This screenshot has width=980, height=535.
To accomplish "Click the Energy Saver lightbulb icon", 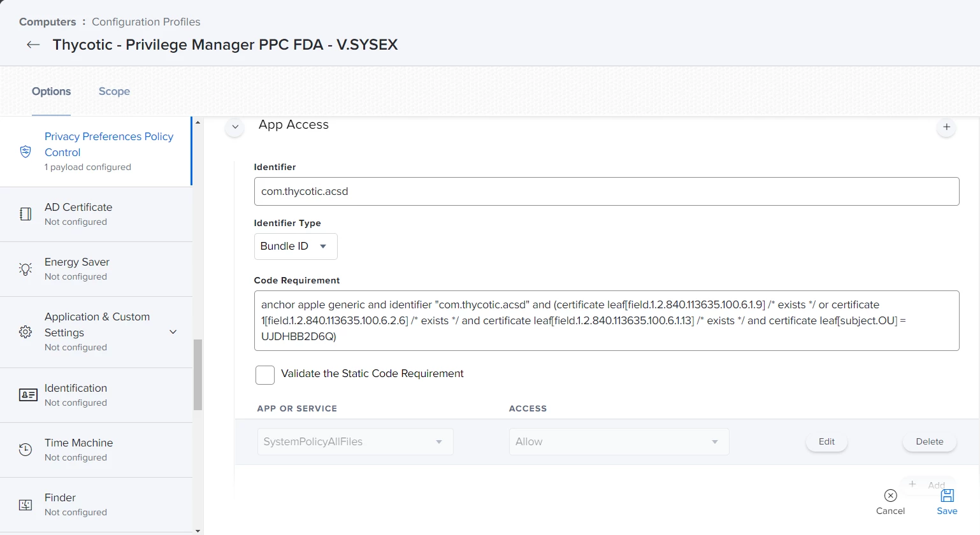I will click(x=25, y=269).
